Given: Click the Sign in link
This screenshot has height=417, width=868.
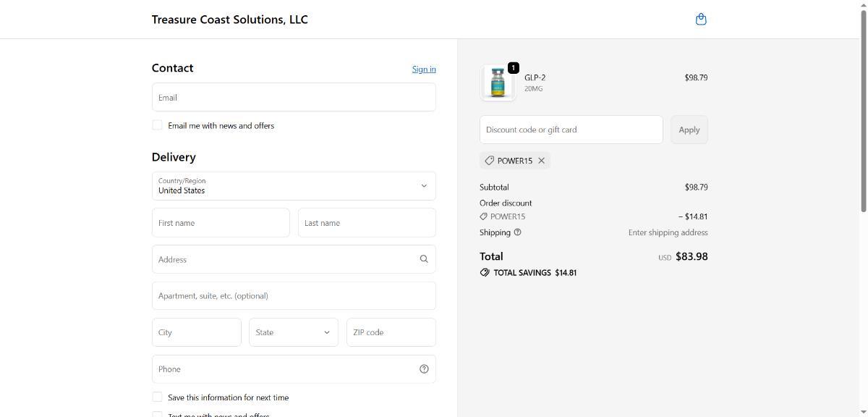Looking at the screenshot, I should pyautogui.click(x=424, y=69).
